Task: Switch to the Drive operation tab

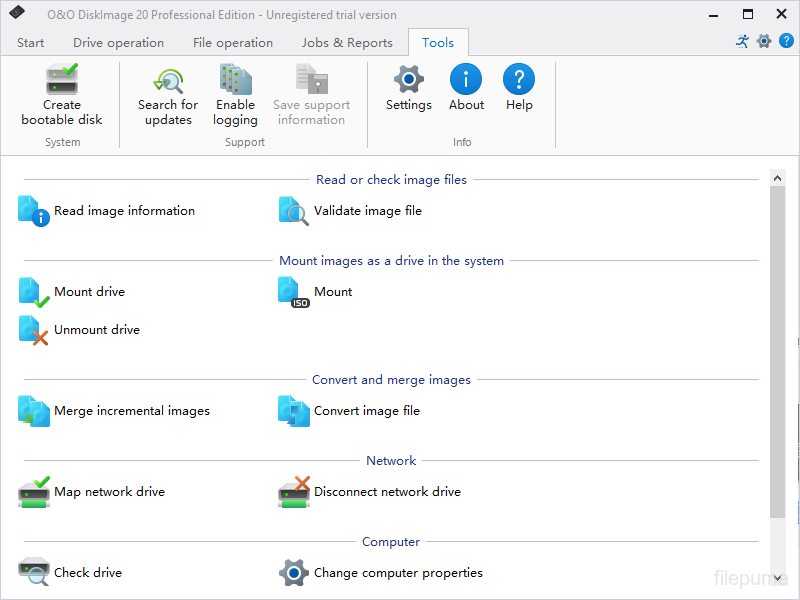Action: (118, 43)
